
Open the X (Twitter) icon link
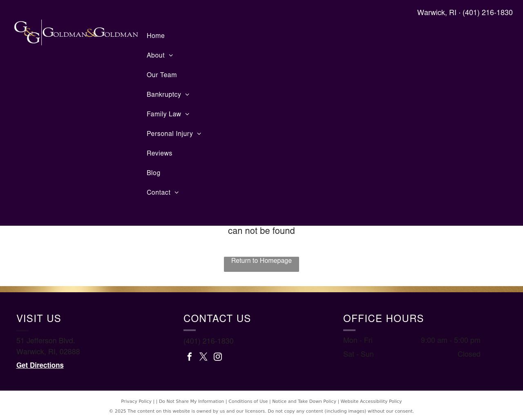(203, 357)
